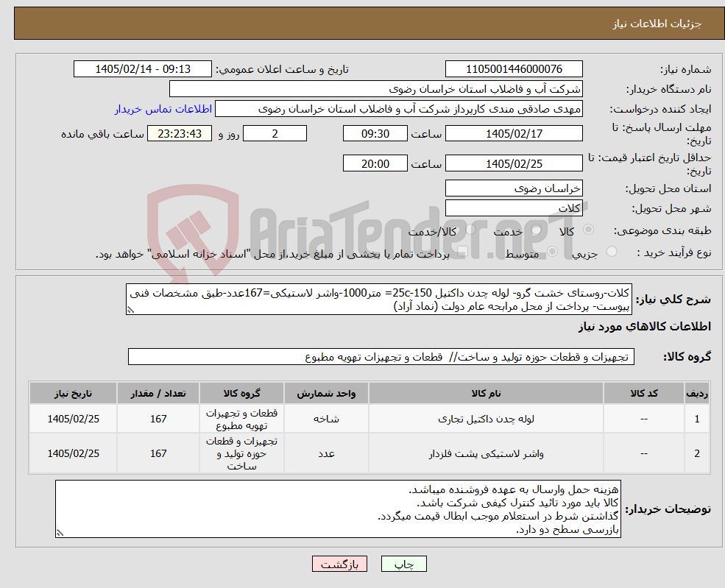Screen dimensions: 725x588
Task: Click the شرح کلی نیاز description text area
Action: coord(378,300)
